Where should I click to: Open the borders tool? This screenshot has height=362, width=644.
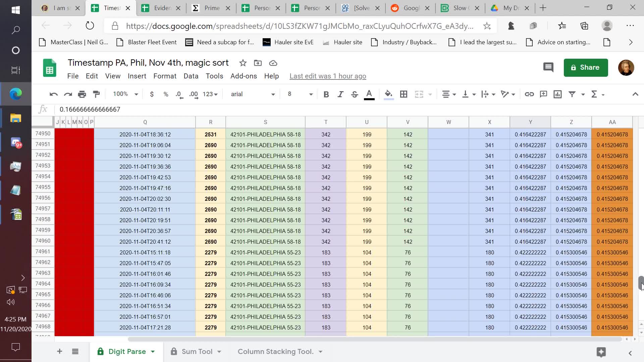(x=404, y=94)
